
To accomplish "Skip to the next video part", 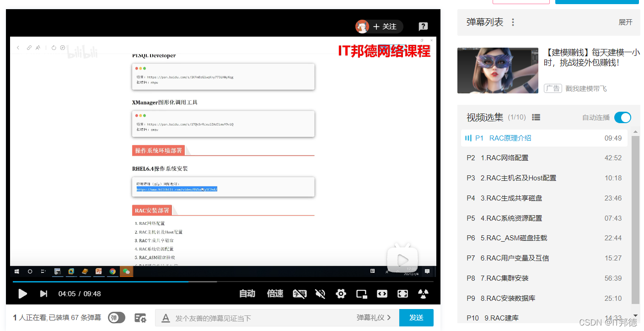I will (43, 293).
